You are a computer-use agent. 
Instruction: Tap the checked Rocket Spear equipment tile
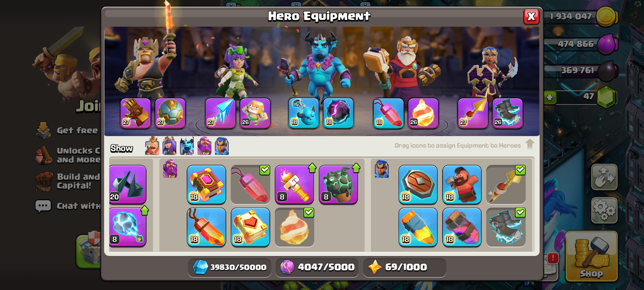point(506,185)
